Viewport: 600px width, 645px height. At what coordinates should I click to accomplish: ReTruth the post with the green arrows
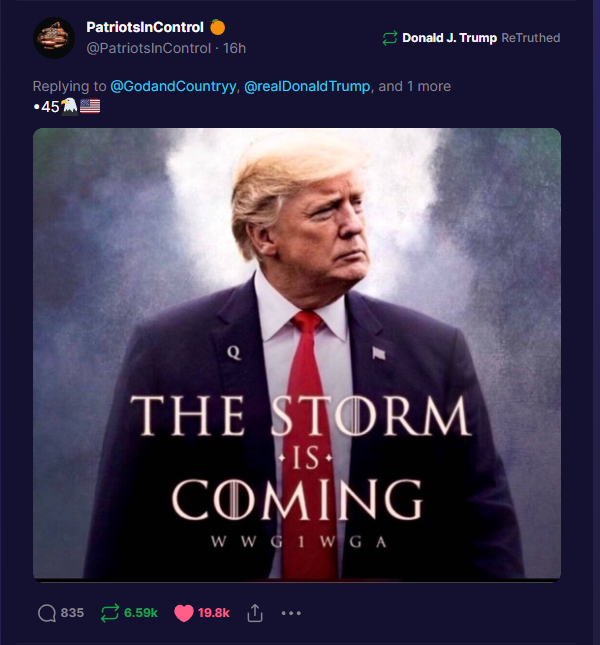[110, 613]
